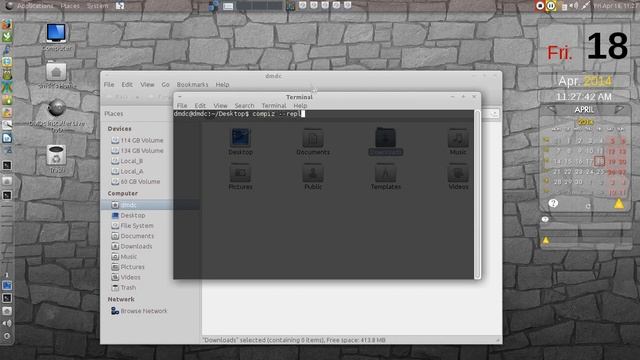Click the pause button in top panel tray
The image size is (640, 360).
[551, 6]
